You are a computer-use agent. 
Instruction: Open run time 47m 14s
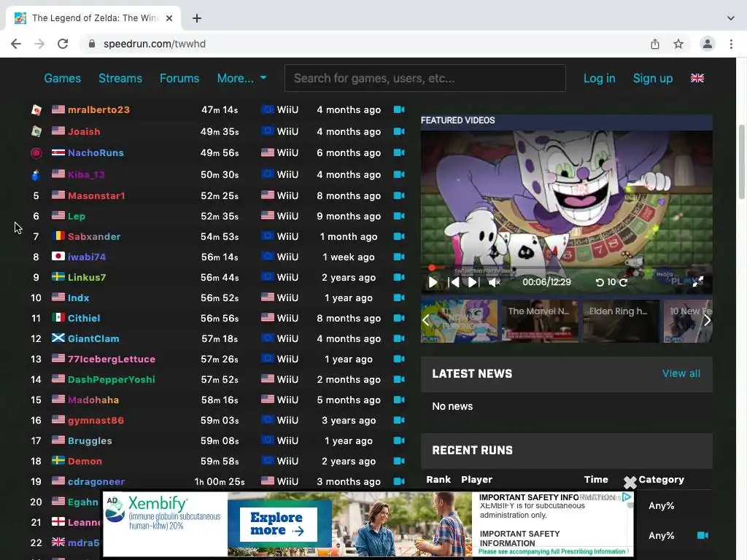pyautogui.click(x=220, y=109)
